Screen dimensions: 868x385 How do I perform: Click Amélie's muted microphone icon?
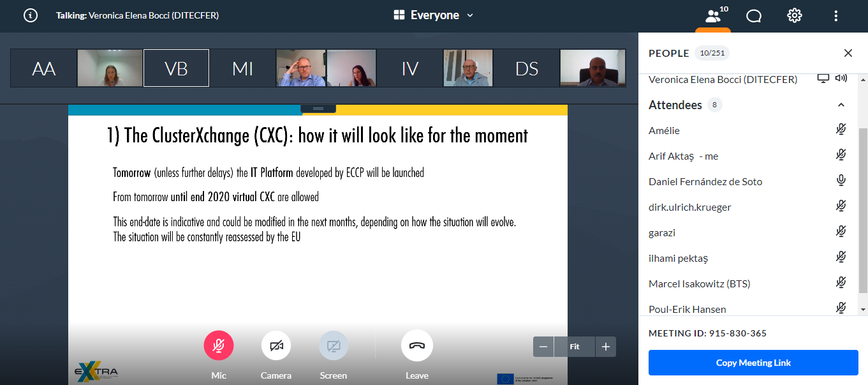click(841, 130)
